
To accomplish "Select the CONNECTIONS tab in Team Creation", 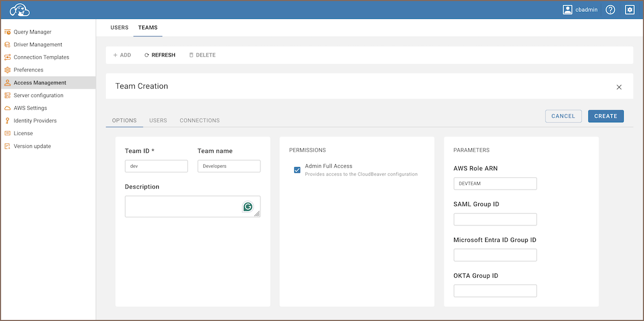I will pos(200,121).
